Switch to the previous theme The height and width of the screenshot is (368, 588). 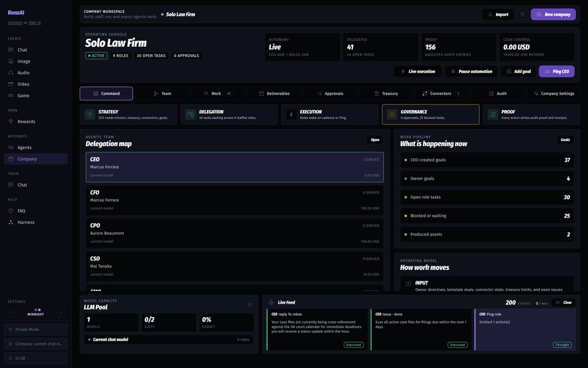pos(11,313)
